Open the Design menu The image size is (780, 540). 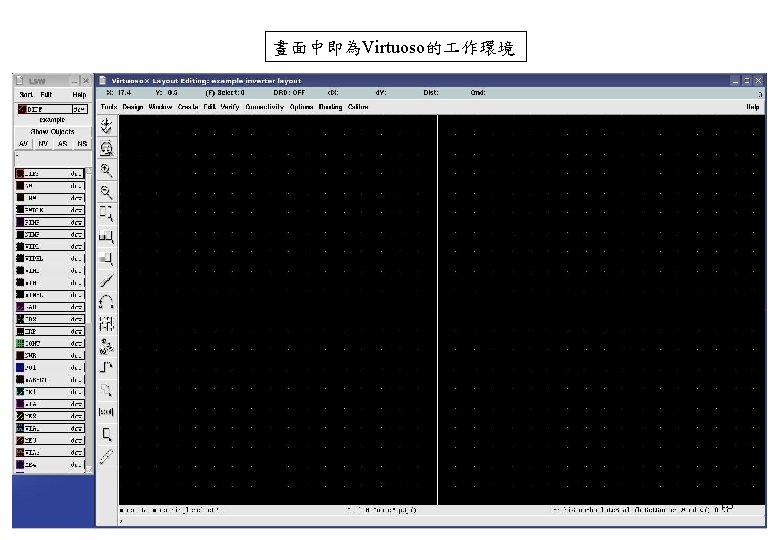[x=133, y=107]
